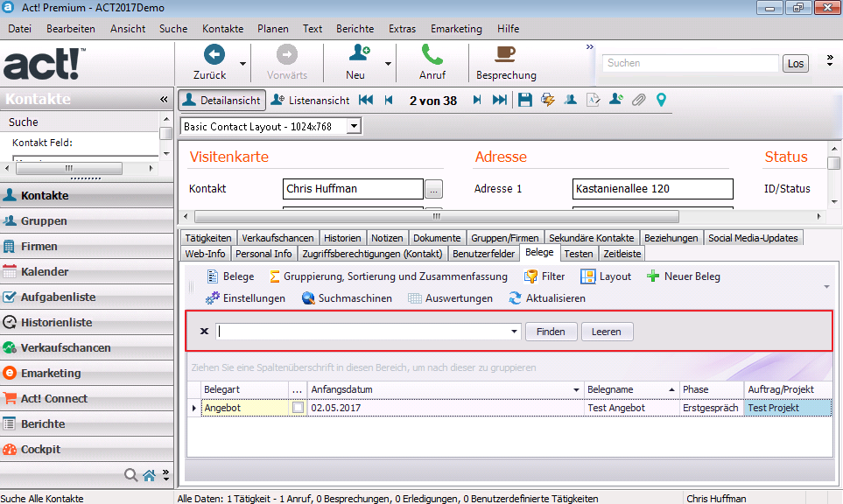Image resolution: width=843 pixels, height=504 pixels.
Task: Open Kalender in the navigation sidebar
Action: (87, 271)
